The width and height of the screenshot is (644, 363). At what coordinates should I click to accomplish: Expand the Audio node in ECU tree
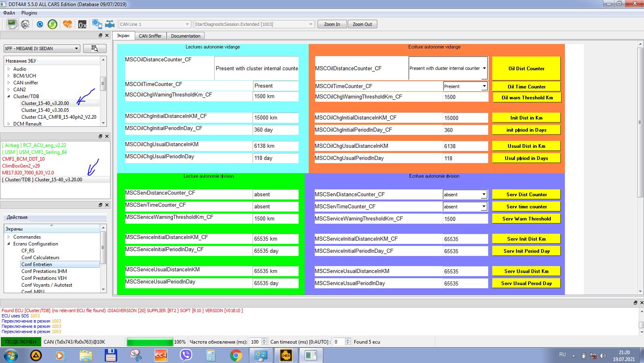coord(8,69)
